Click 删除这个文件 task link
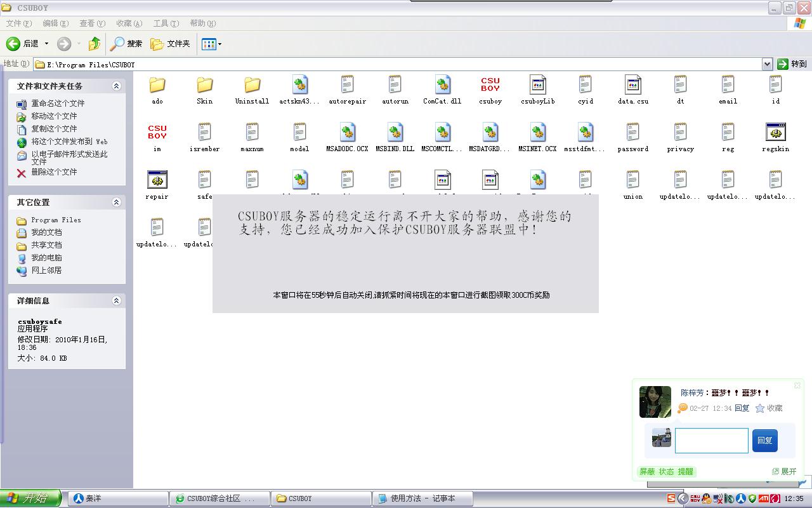The width and height of the screenshot is (812, 508). coord(54,172)
